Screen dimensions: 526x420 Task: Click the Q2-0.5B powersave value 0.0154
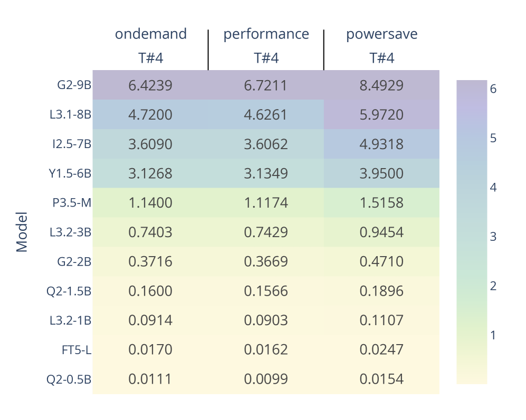click(381, 379)
